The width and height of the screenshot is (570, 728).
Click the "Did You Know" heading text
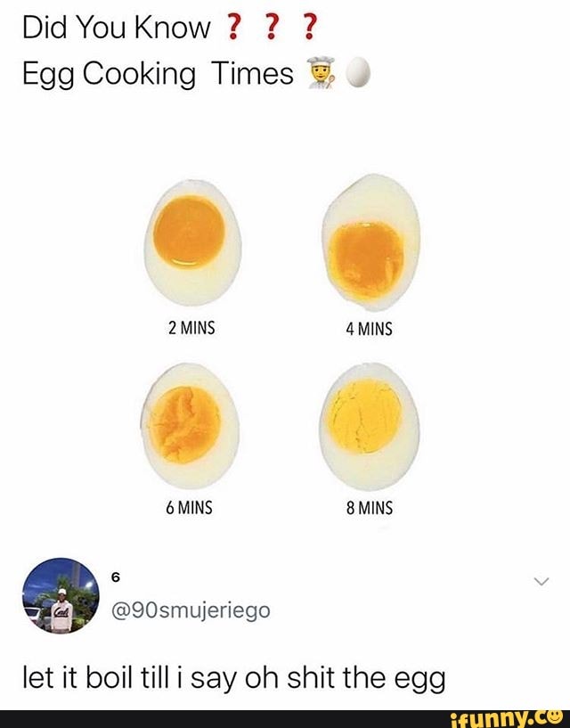(x=117, y=29)
